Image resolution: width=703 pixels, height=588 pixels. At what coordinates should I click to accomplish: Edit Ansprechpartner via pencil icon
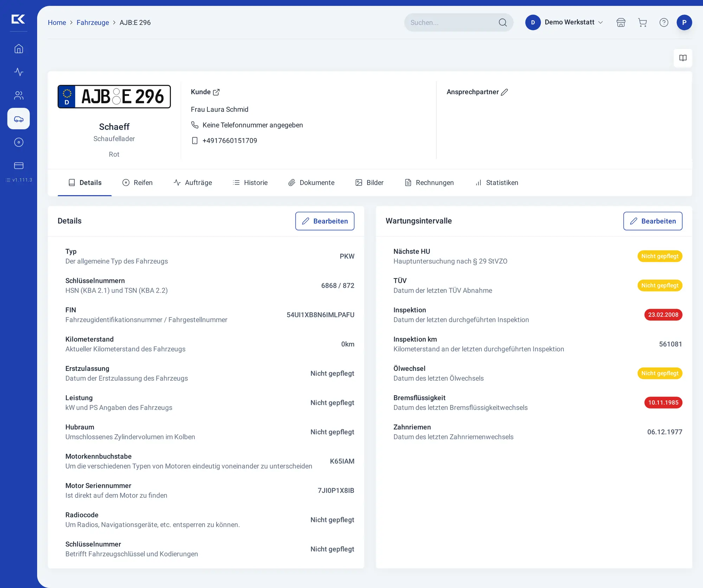pyautogui.click(x=504, y=92)
